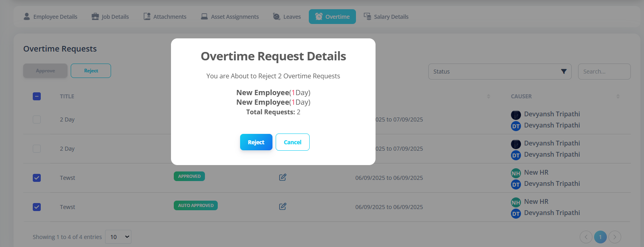Image resolution: width=644 pixels, height=247 pixels.
Task: Open edit icon in the APPROVED Tewst row
Action: (x=282, y=177)
